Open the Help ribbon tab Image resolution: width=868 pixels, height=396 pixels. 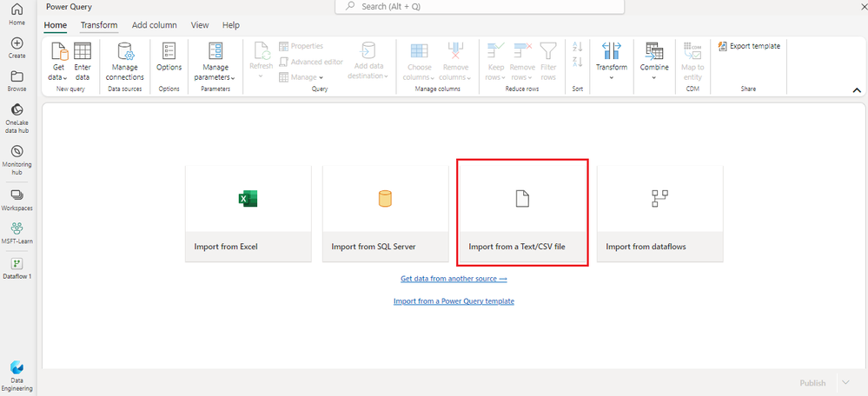point(231,25)
